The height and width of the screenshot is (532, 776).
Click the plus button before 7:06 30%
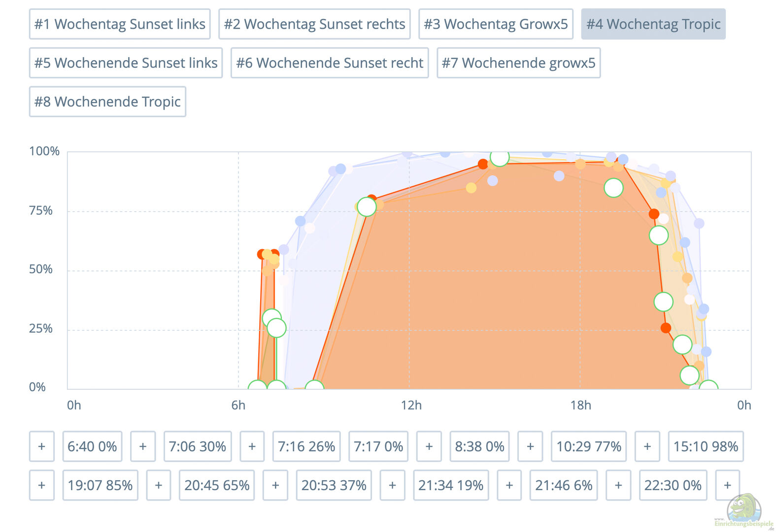[x=143, y=446]
